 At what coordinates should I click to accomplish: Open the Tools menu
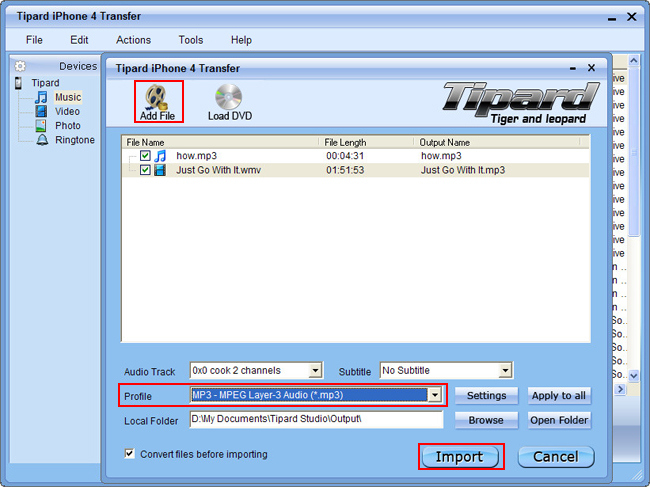191,40
